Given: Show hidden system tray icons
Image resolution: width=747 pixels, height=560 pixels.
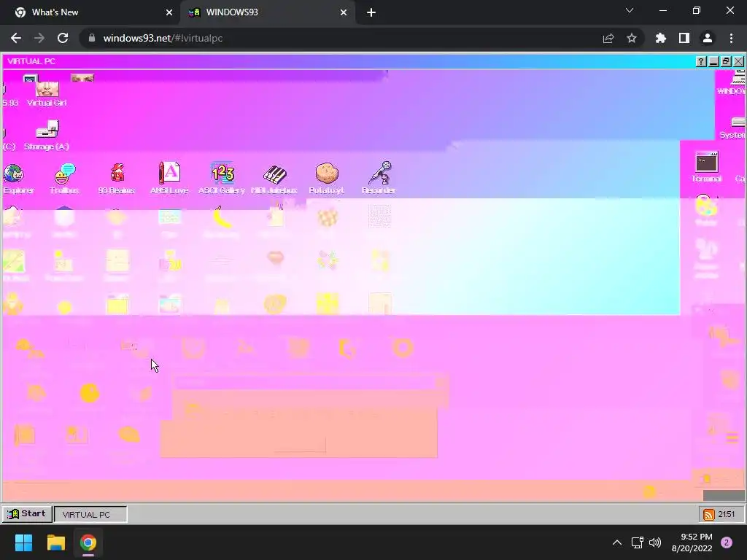Looking at the screenshot, I should tap(617, 542).
